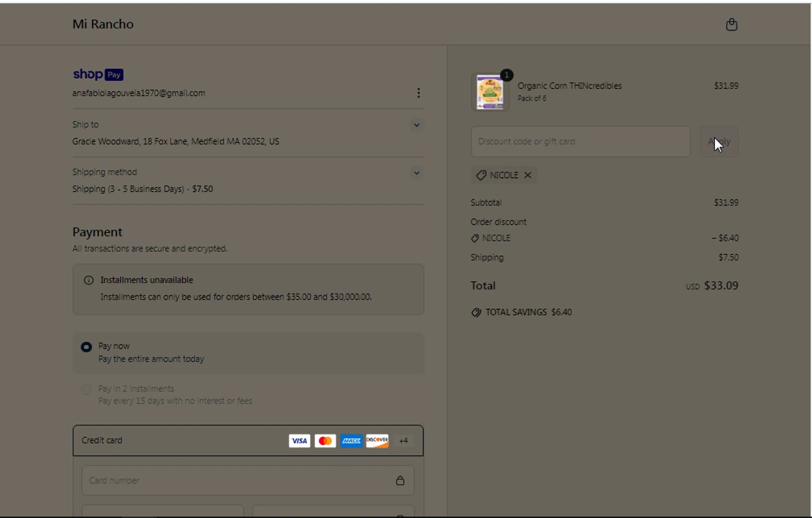Screen dimensions: 812x518
Task: Click the Installments unavailable info icon
Action: (89, 280)
